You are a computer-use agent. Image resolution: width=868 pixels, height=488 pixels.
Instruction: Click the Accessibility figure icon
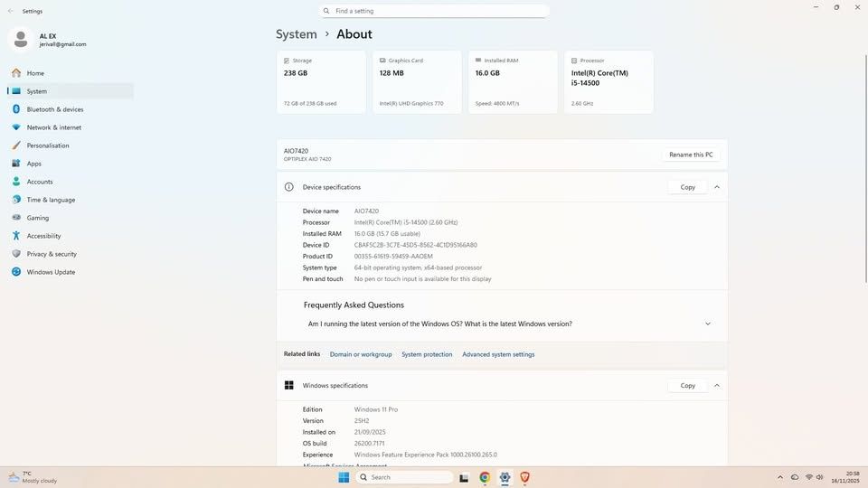pyautogui.click(x=16, y=236)
